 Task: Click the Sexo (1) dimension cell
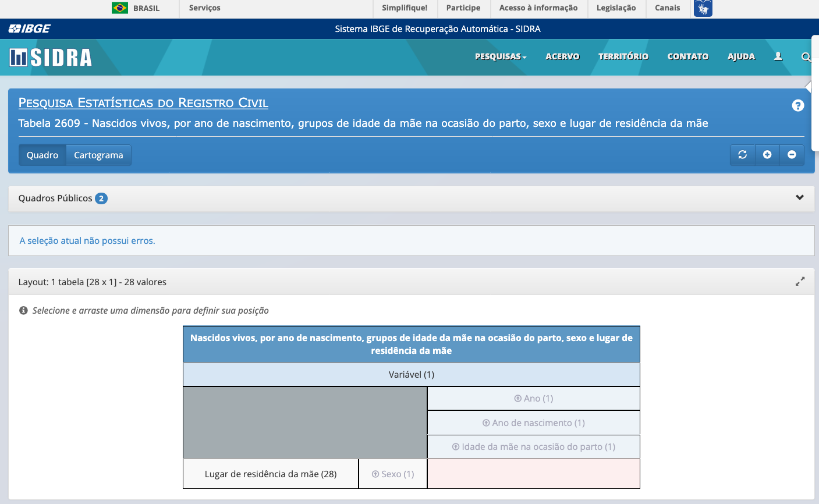click(393, 474)
